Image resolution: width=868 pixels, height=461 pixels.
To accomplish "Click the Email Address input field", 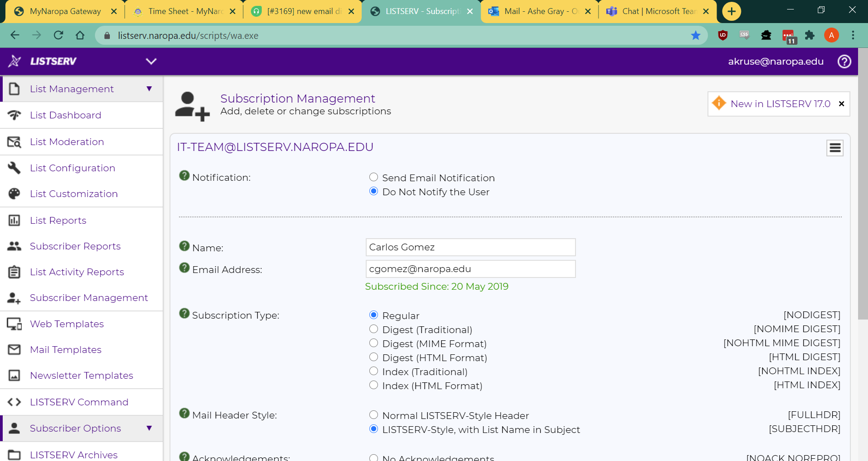I will pos(470,269).
